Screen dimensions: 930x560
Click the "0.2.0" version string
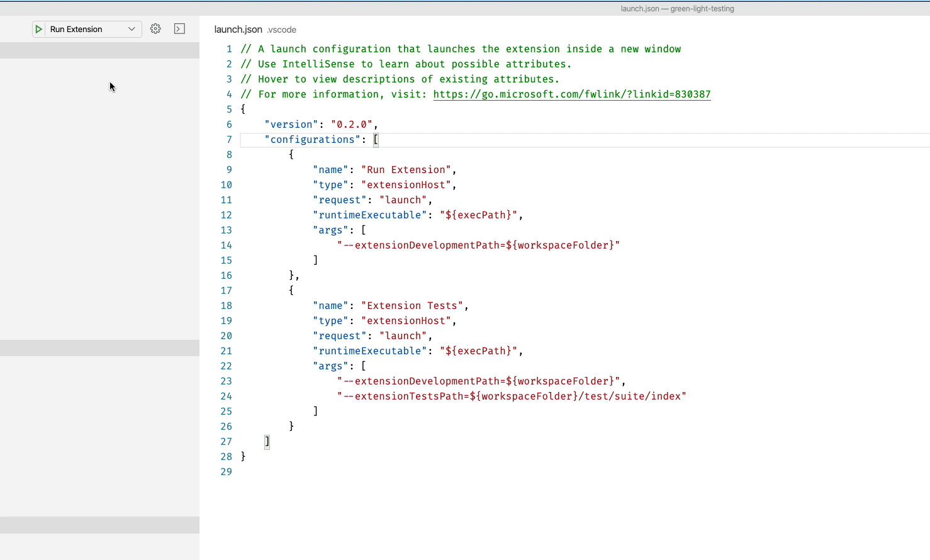pos(352,124)
